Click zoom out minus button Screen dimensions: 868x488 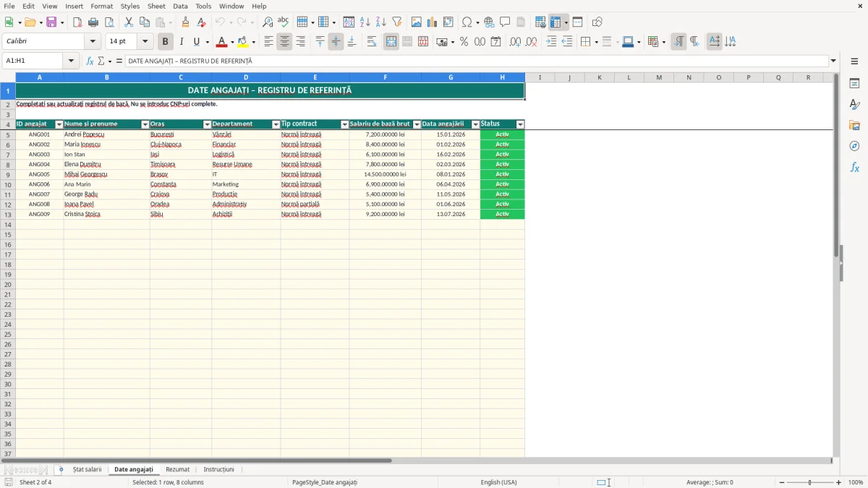(782, 482)
